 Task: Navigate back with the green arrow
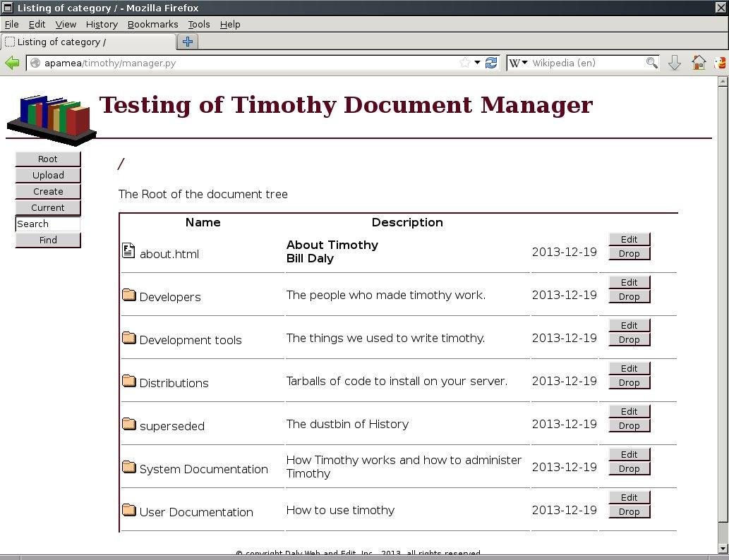click(x=12, y=63)
